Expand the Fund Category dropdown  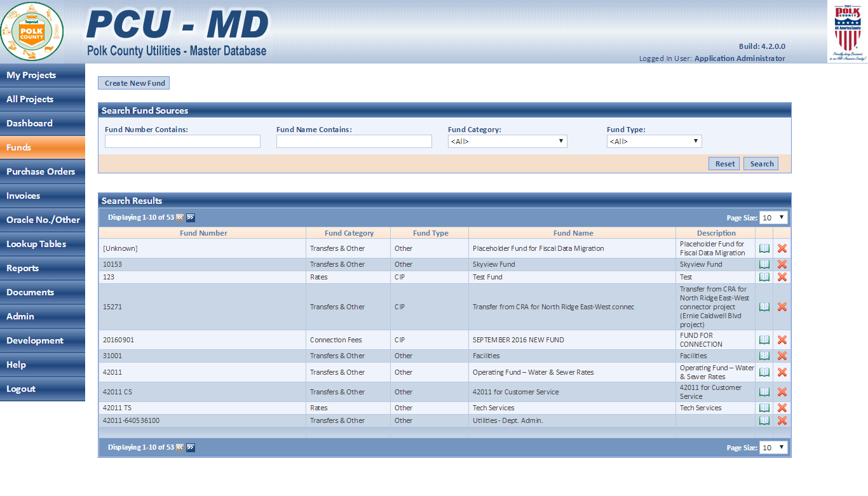coord(507,142)
